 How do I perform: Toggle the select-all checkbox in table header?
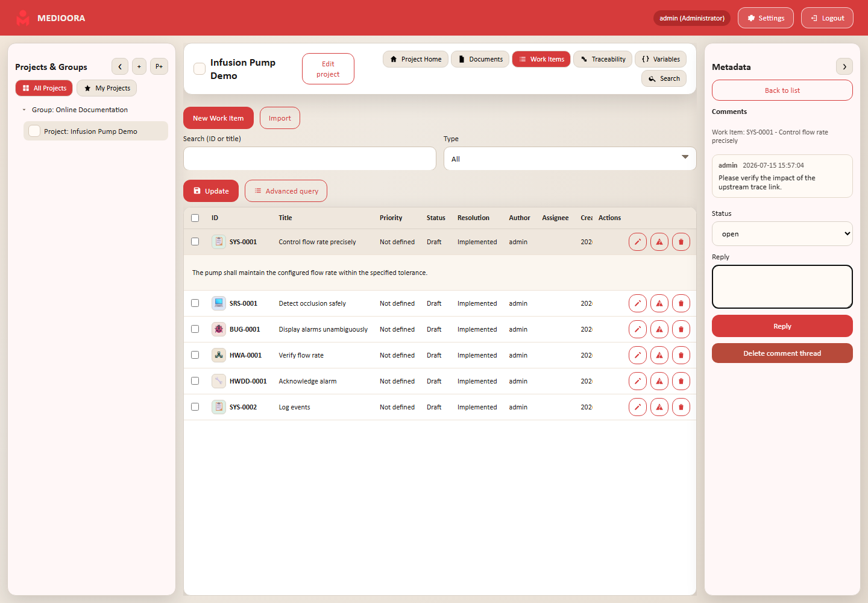[x=195, y=218]
